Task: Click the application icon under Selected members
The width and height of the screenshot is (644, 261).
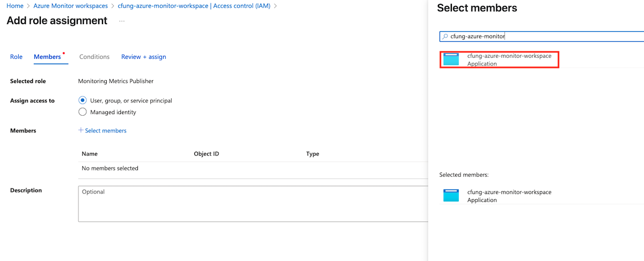Action: click(x=451, y=196)
